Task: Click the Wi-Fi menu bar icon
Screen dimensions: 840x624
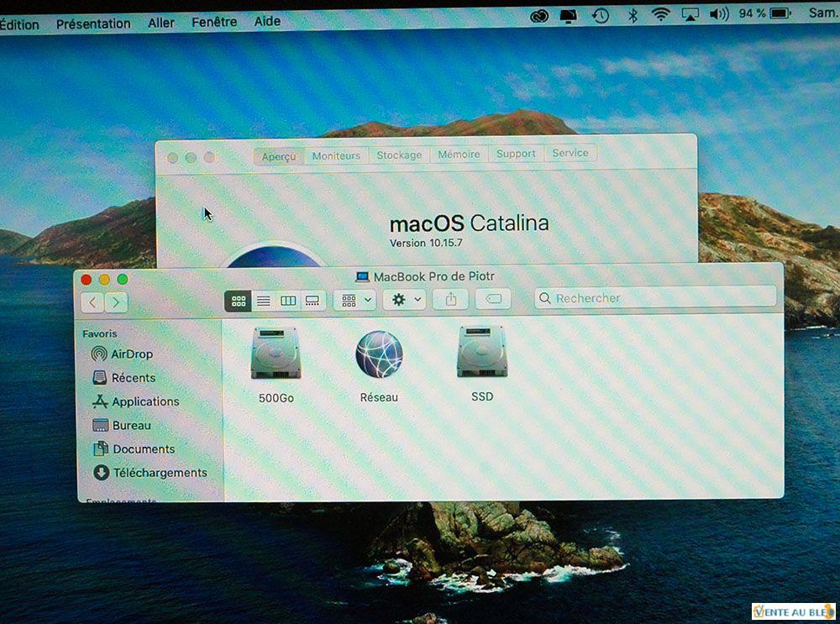Action: click(x=661, y=14)
